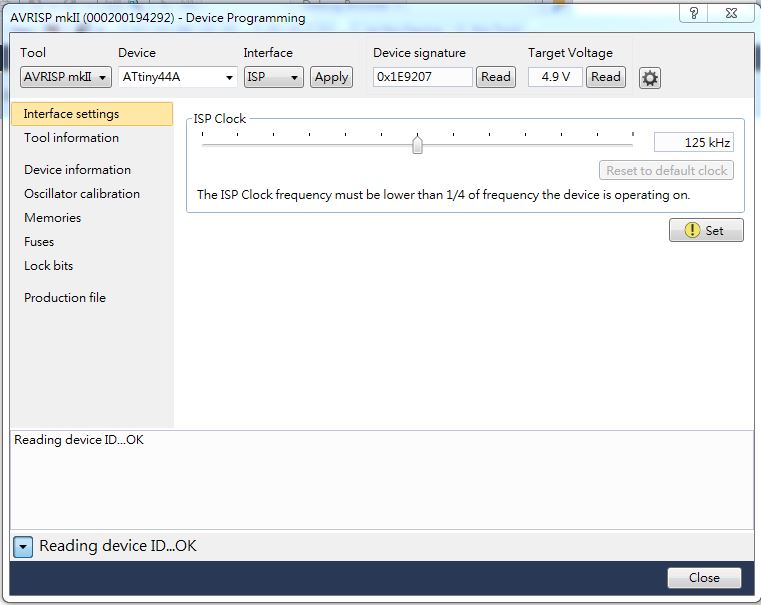Viewport: 761px width, 605px height.
Task: Click the help question mark icon
Action: (x=694, y=13)
